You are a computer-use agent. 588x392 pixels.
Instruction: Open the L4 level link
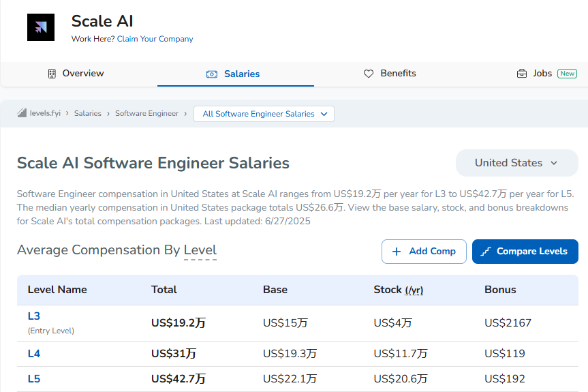coord(34,354)
